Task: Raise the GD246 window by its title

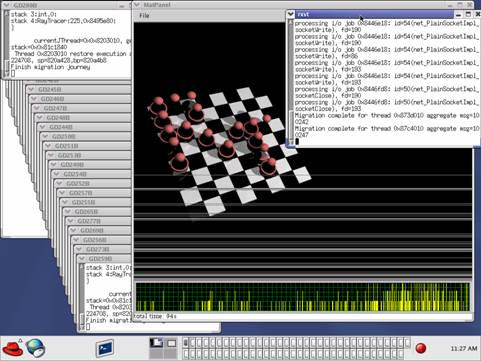Action: pos(53,99)
